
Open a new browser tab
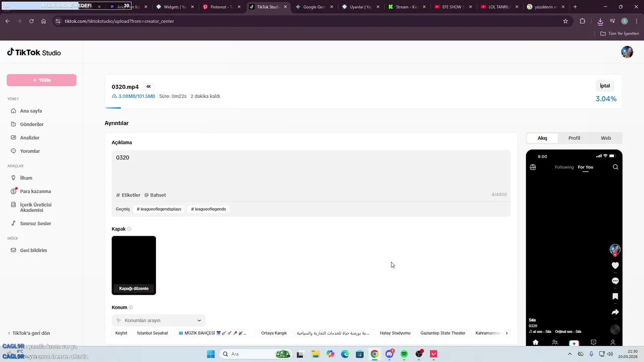pos(575,7)
